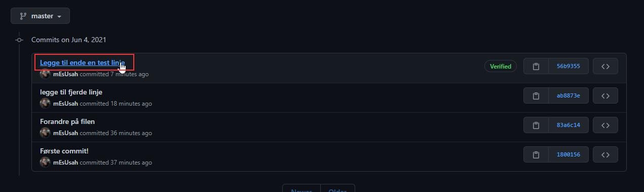644x192 pixels.
Task: Open commit hash 56b9355
Action: coord(569,66)
